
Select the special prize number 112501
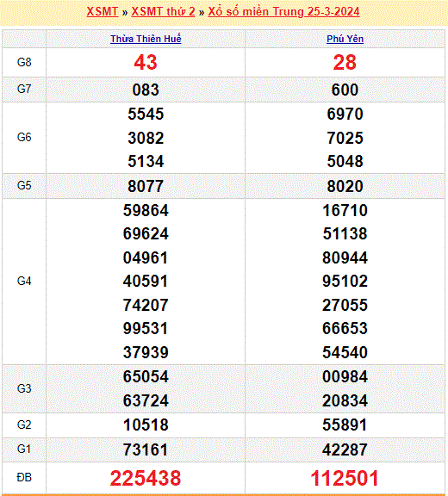pyautogui.click(x=345, y=478)
